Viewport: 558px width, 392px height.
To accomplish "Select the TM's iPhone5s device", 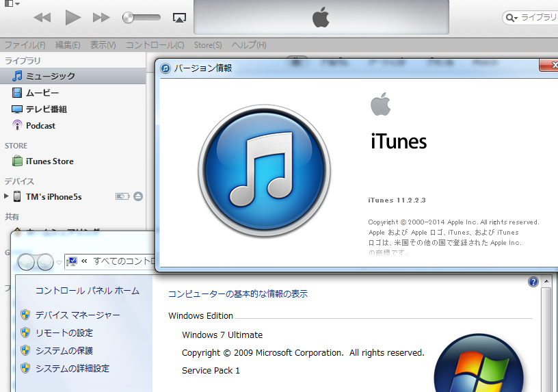I will tap(54, 197).
